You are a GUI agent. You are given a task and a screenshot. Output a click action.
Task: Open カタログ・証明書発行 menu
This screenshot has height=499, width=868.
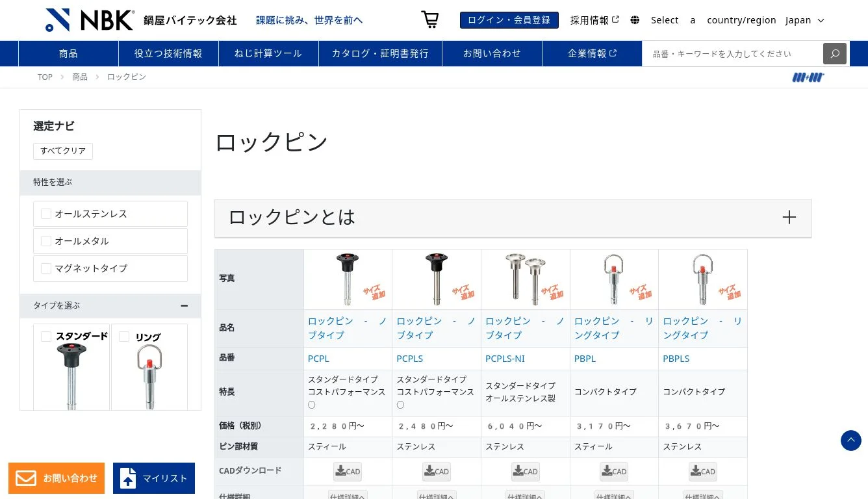click(380, 54)
